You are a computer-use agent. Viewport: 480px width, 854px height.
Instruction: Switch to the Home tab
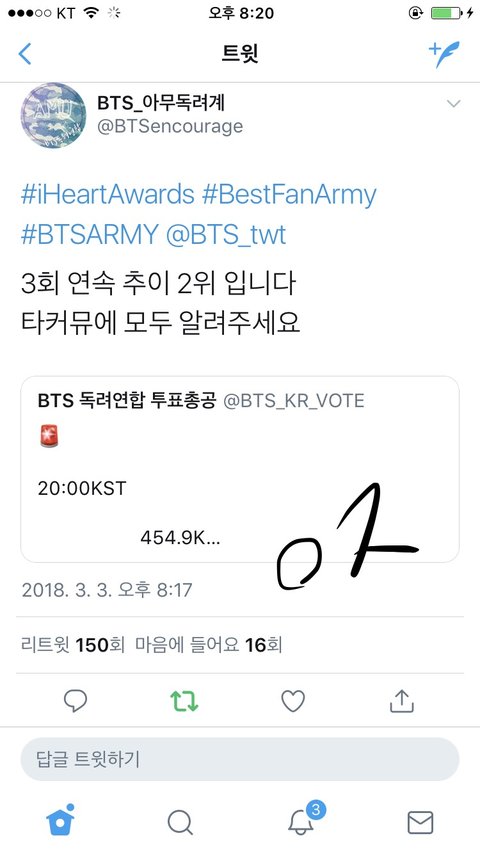pos(60,820)
